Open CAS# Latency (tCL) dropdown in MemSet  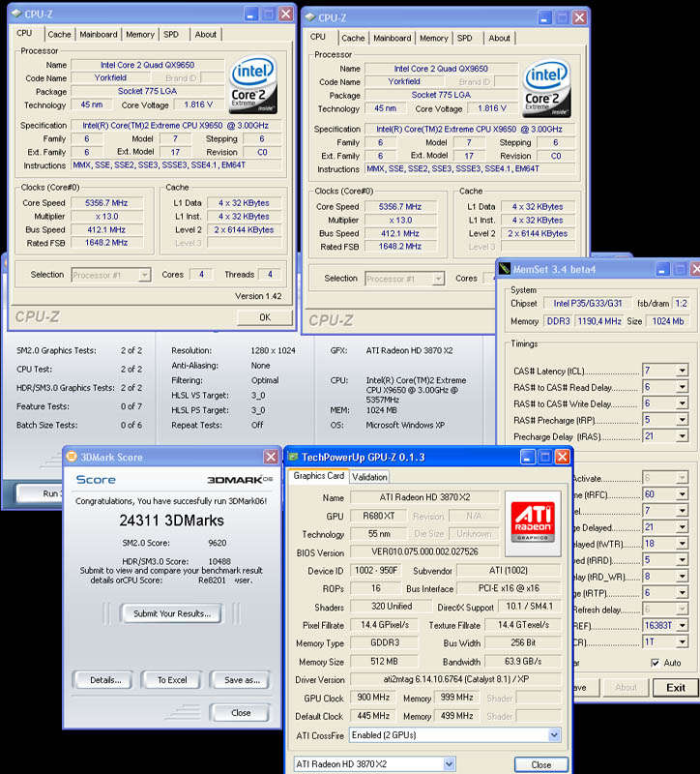pos(683,371)
